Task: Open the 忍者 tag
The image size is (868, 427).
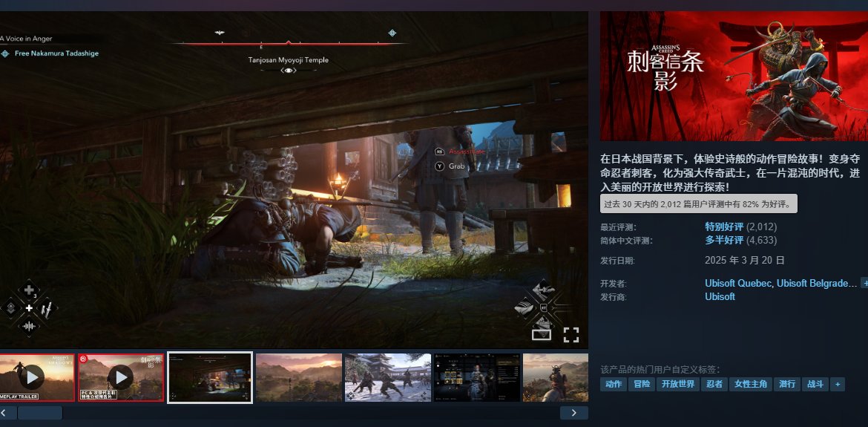Action: coord(714,385)
